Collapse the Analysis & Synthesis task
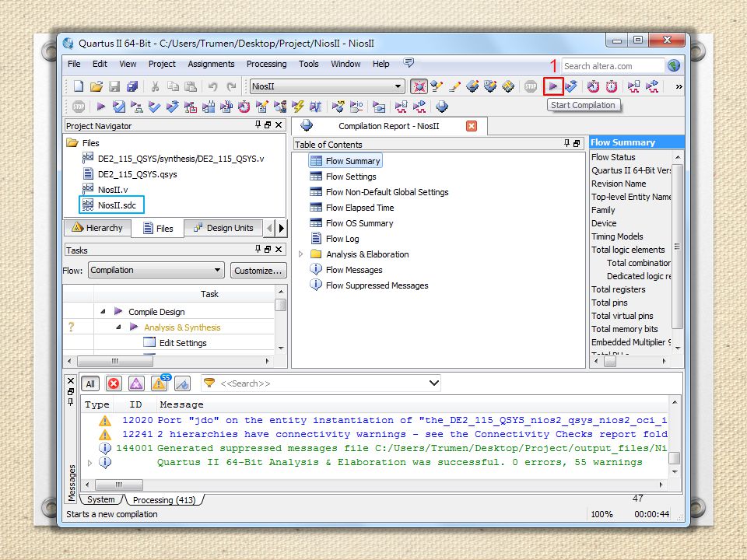Image resolution: width=747 pixels, height=560 pixels. 118,327
